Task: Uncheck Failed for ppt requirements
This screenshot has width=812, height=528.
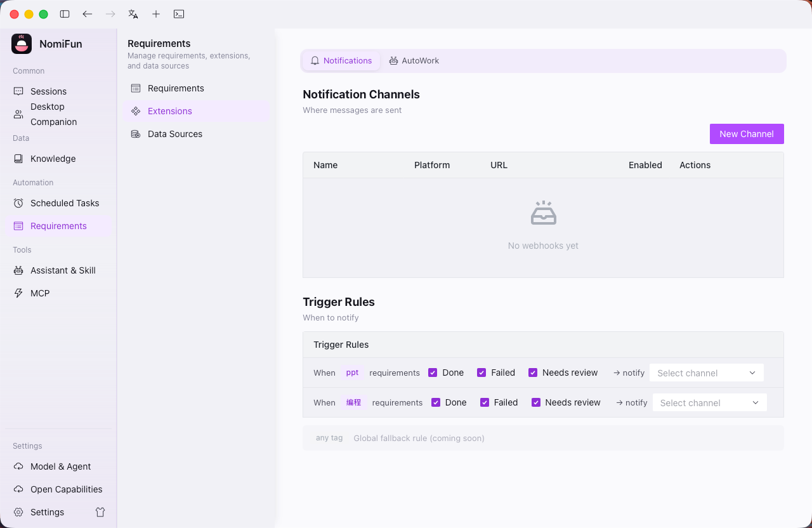Action: (481, 373)
